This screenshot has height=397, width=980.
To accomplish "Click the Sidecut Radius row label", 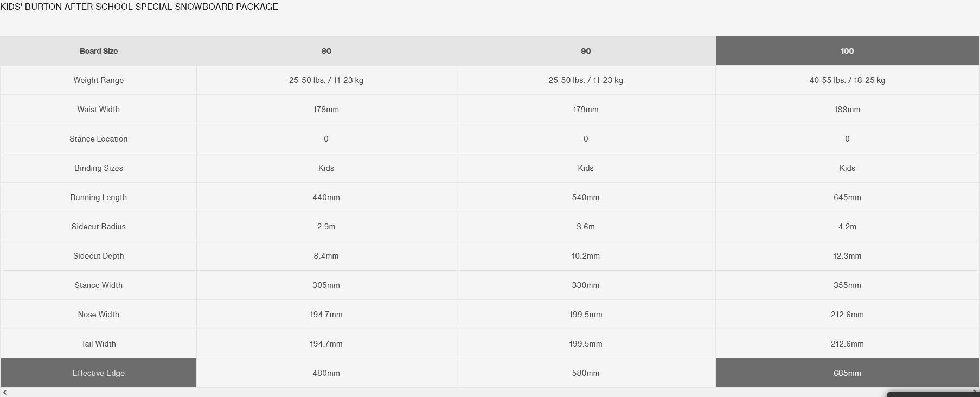I will (99, 227).
